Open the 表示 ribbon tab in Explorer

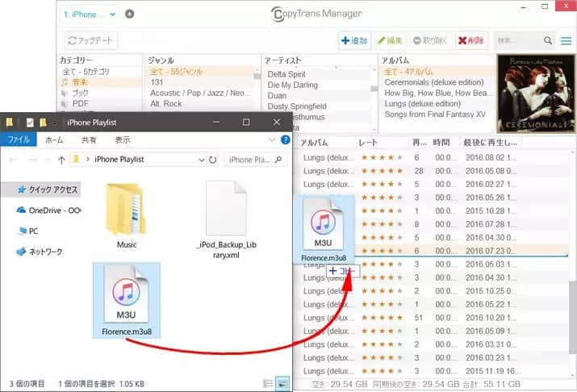point(123,140)
